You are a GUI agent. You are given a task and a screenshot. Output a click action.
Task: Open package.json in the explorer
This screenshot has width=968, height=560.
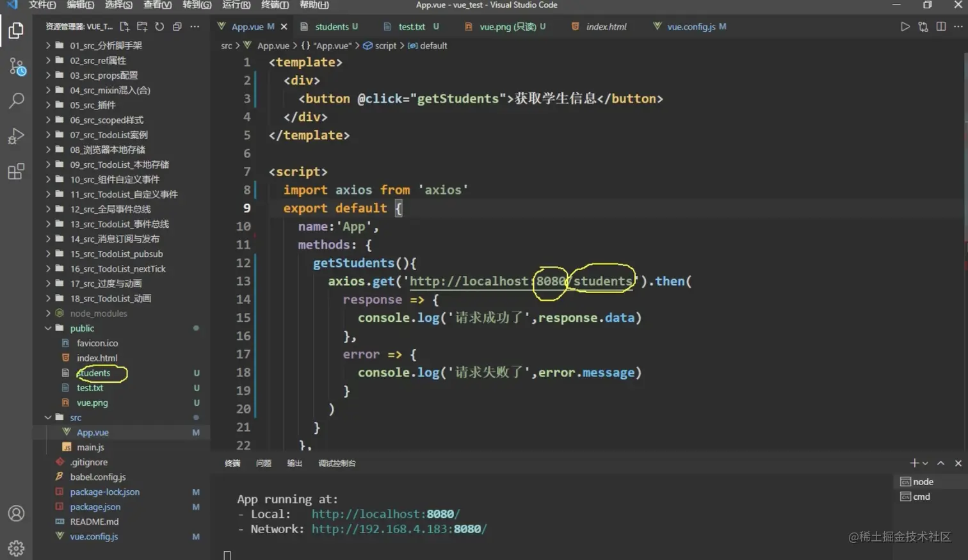122,506
